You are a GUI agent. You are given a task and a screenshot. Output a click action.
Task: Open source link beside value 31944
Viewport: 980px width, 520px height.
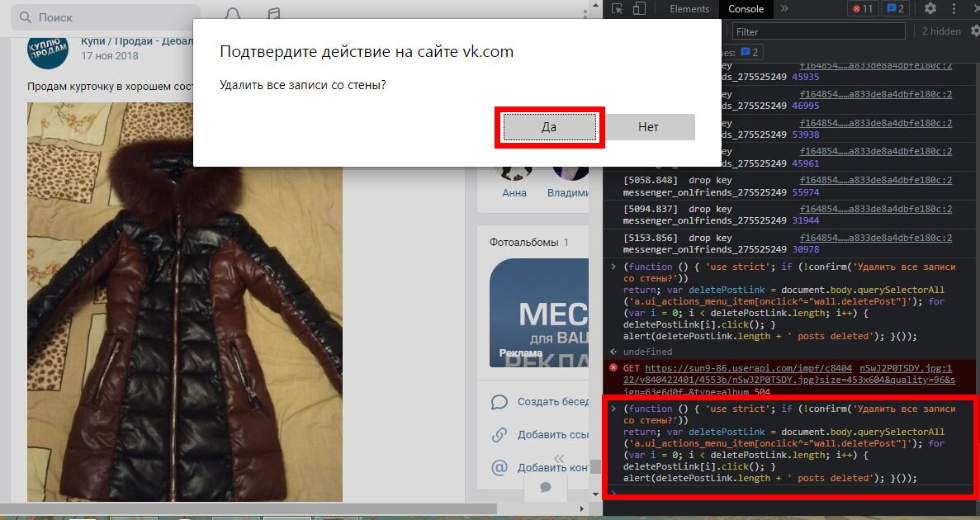(x=876, y=209)
